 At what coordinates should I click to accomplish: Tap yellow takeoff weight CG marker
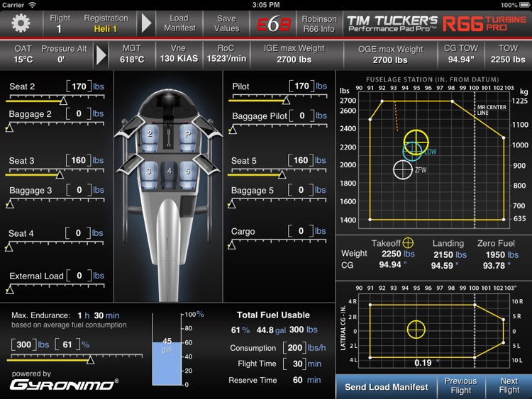[416, 142]
